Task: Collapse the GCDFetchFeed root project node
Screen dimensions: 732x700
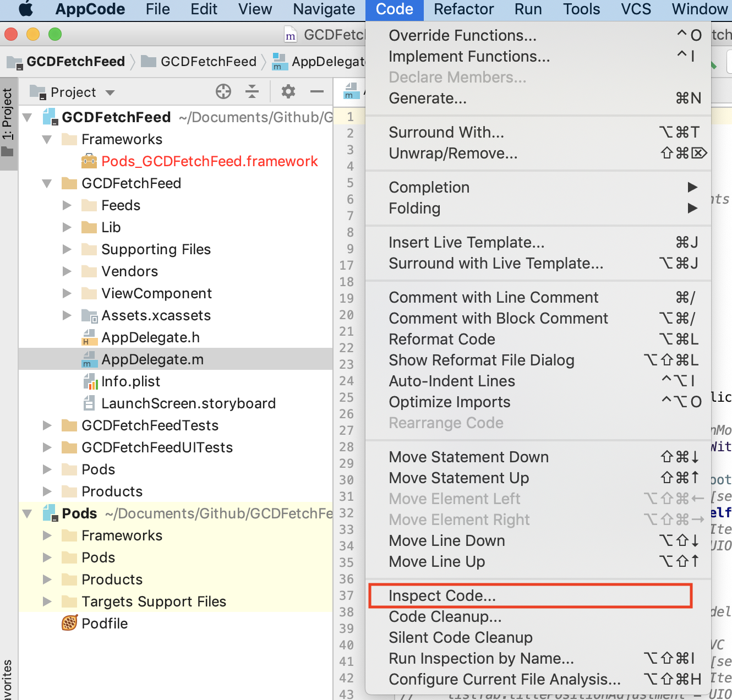Action: pos(27,117)
